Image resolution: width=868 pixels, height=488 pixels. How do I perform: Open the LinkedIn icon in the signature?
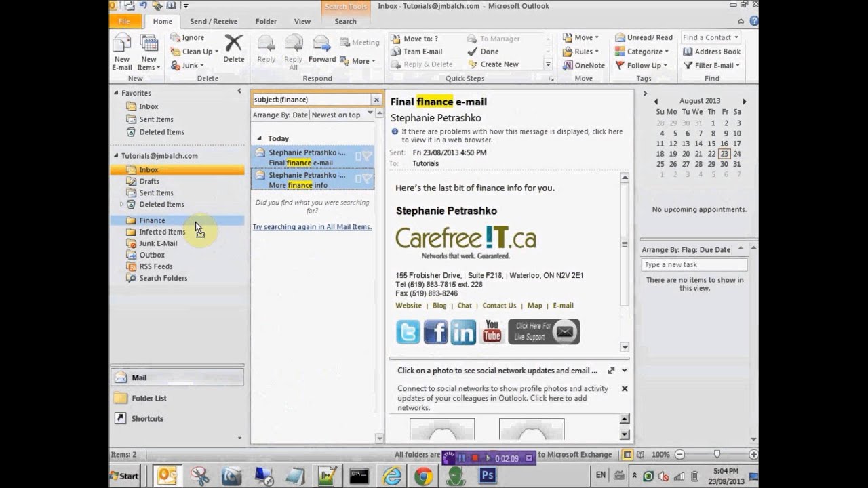[x=464, y=332]
